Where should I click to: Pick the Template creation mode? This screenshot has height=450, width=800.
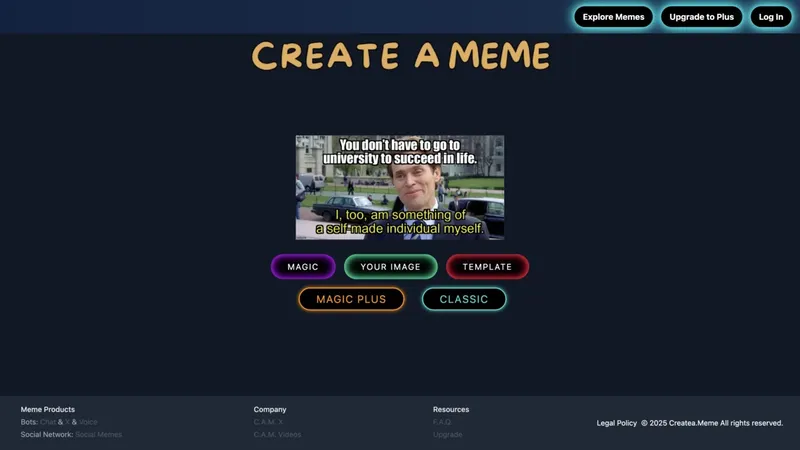pyautogui.click(x=487, y=267)
